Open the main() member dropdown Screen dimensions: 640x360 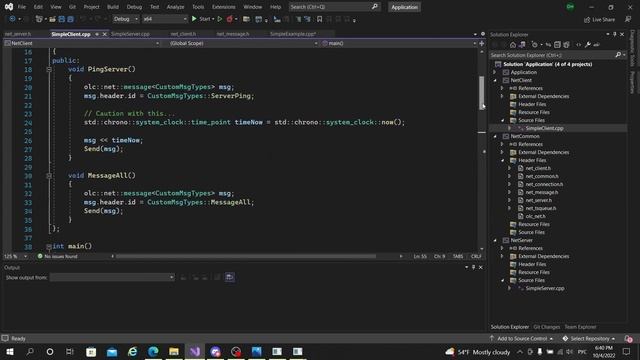coord(399,43)
